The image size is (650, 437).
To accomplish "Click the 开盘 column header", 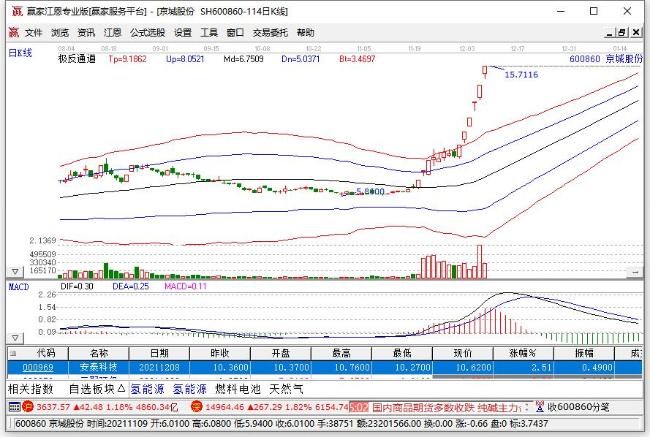I will pos(281,353).
